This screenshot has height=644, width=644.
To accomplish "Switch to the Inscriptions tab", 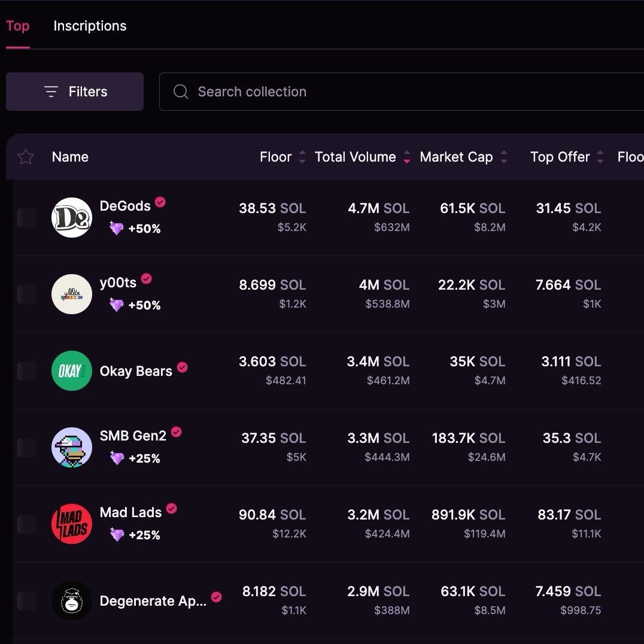I will (x=90, y=26).
